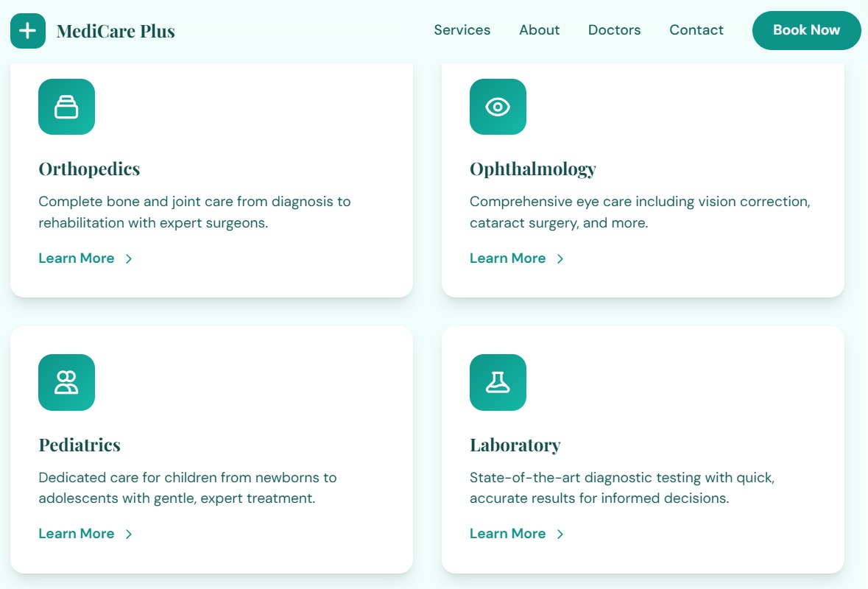Follow Learn More link under Orthopedics
The image size is (868, 589).
(77, 258)
